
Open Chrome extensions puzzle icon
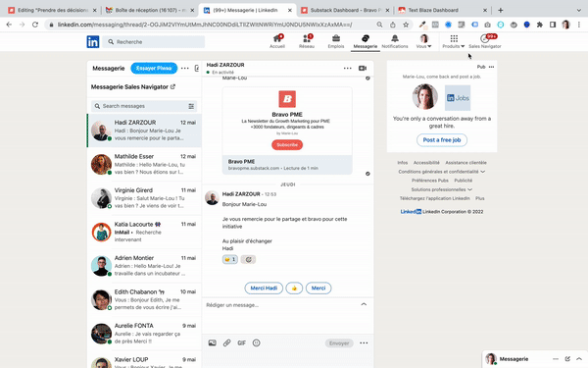[x=540, y=25]
